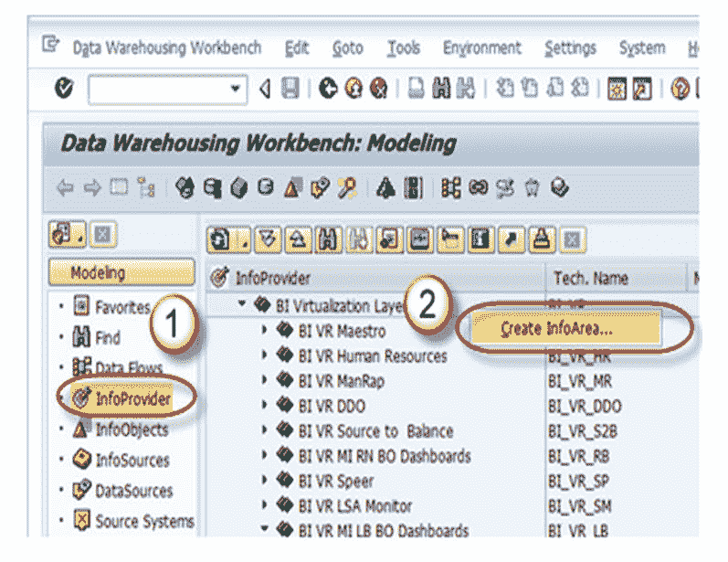Click the close X icon in navigation pane
This screenshot has width=728, height=562.
point(102,234)
